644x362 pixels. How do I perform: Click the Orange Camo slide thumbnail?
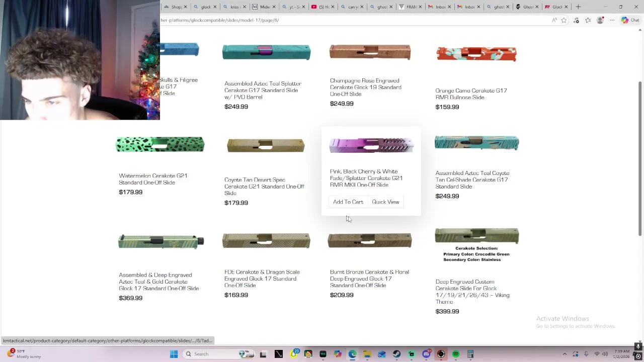click(x=476, y=54)
